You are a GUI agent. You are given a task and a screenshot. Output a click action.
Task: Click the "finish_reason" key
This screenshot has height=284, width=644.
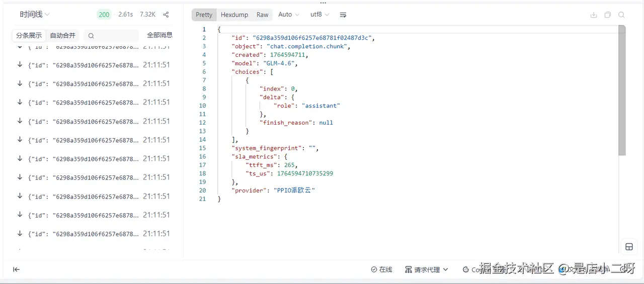(x=286, y=123)
